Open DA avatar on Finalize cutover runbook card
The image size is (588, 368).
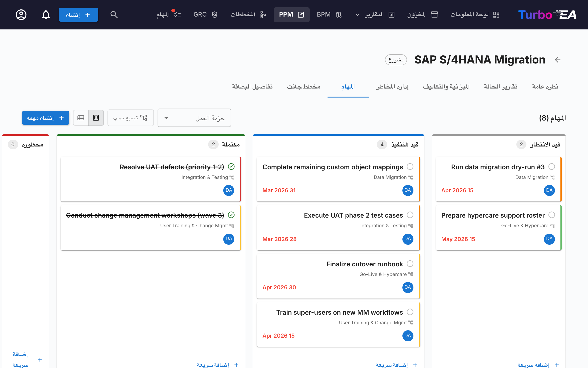408,287
